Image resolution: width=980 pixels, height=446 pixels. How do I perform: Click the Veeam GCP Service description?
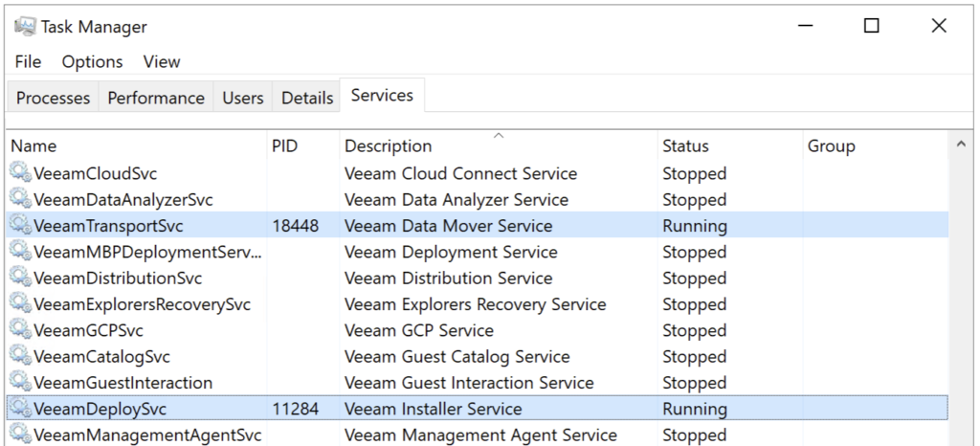click(419, 331)
